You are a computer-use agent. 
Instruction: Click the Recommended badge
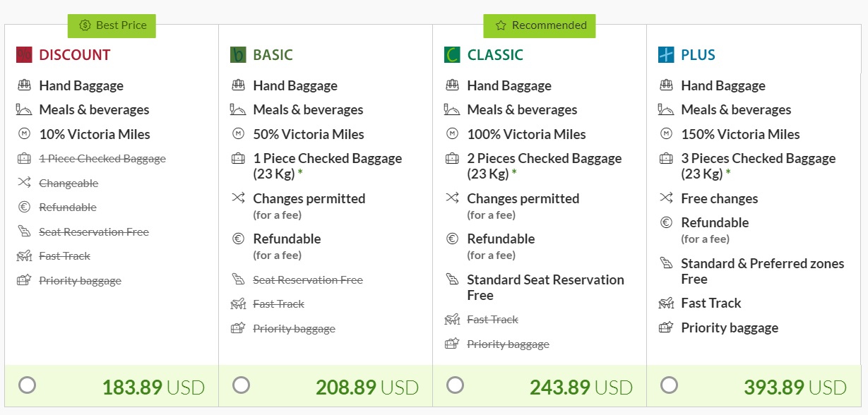point(540,25)
